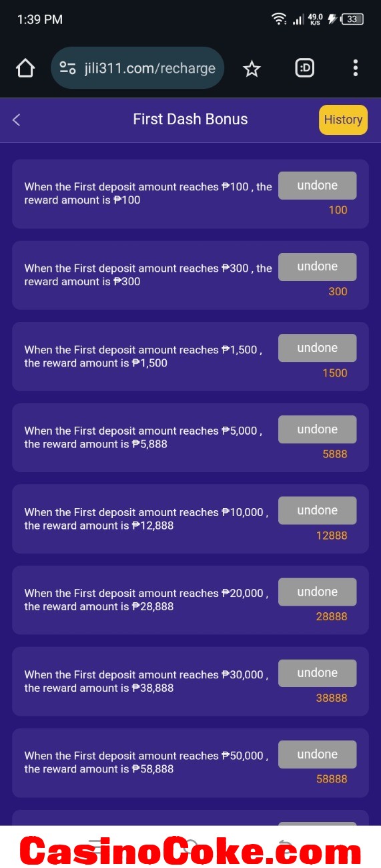Open the History button
Image resolution: width=381 pixels, height=868 pixels.
[343, 120]
